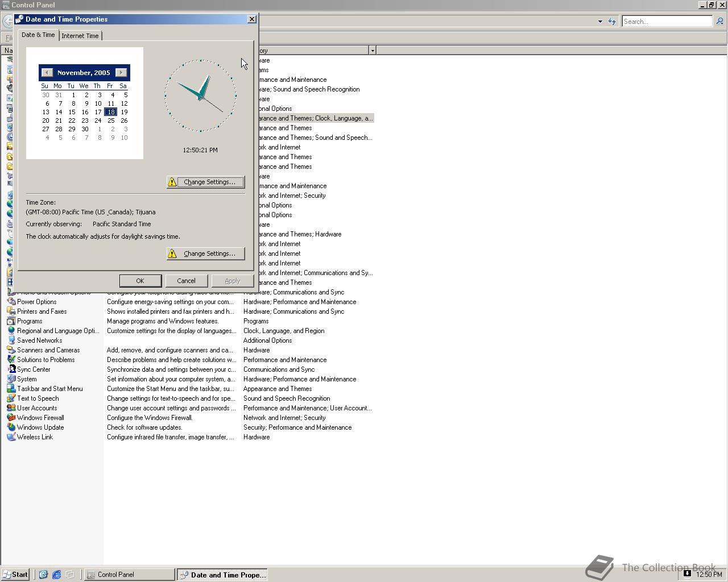Click the Wireless Link icon
The height and width of the screenshot is (582, 728).
tap(11, 437)
